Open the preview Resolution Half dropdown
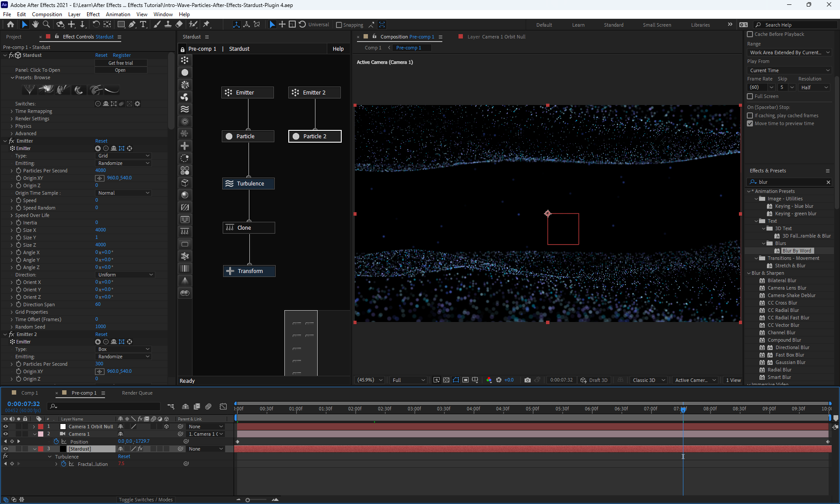 (814, 87)
